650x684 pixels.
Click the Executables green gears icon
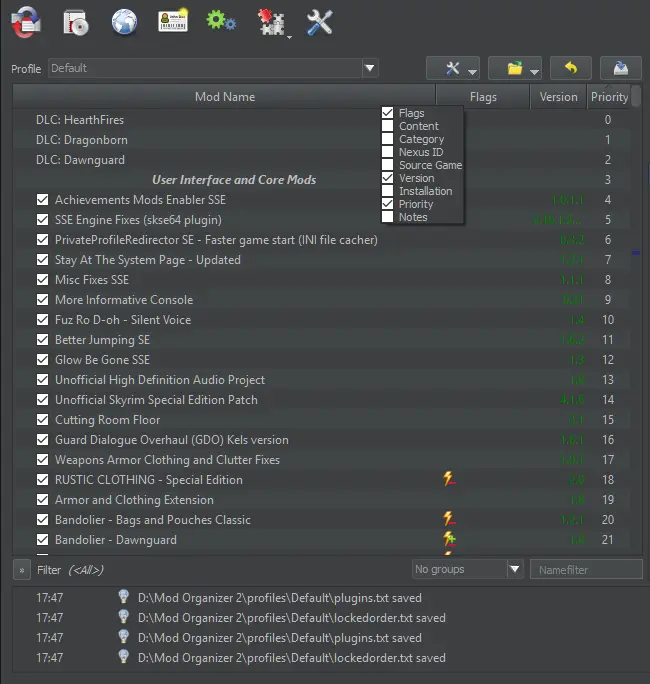221,21
